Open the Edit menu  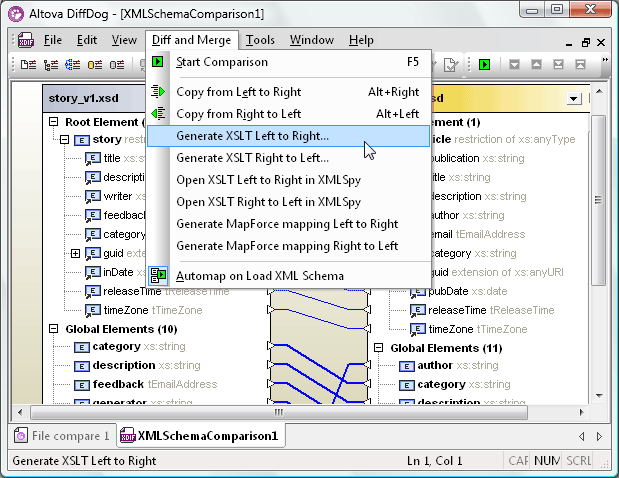click(x=87, y=40)
